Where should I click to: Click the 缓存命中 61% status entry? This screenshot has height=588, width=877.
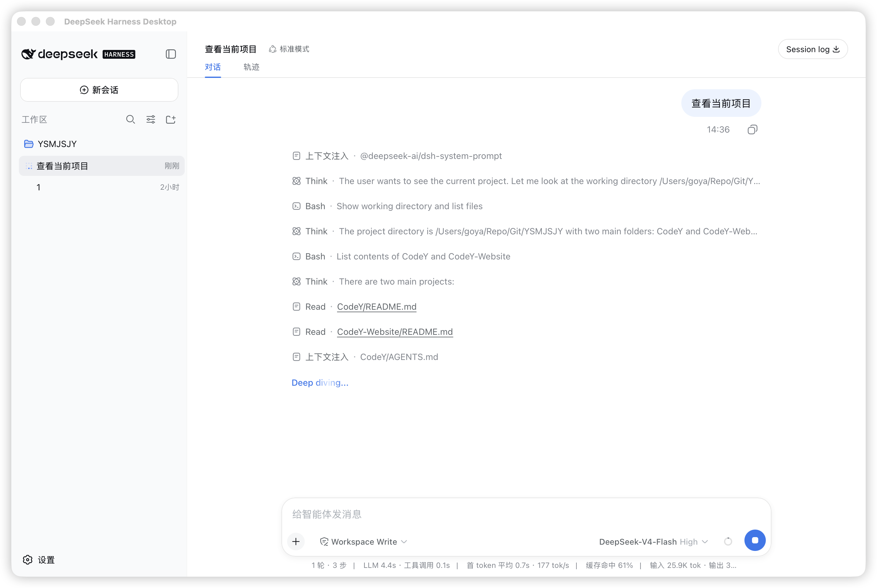[x=609, y=565]
